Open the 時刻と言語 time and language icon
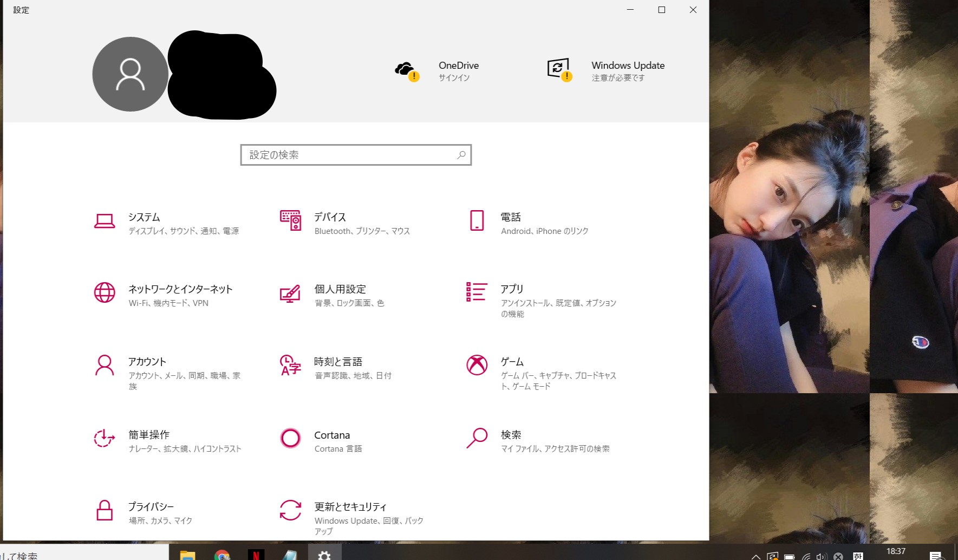958x560 pixels. (x=290, y=366)
